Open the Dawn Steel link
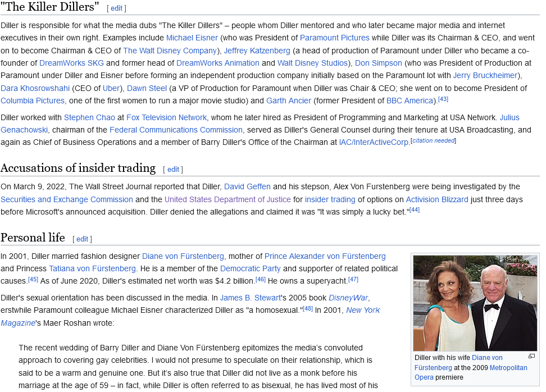Image resolution: width=546 pixels, height=392 pixels. click(147, 88)
